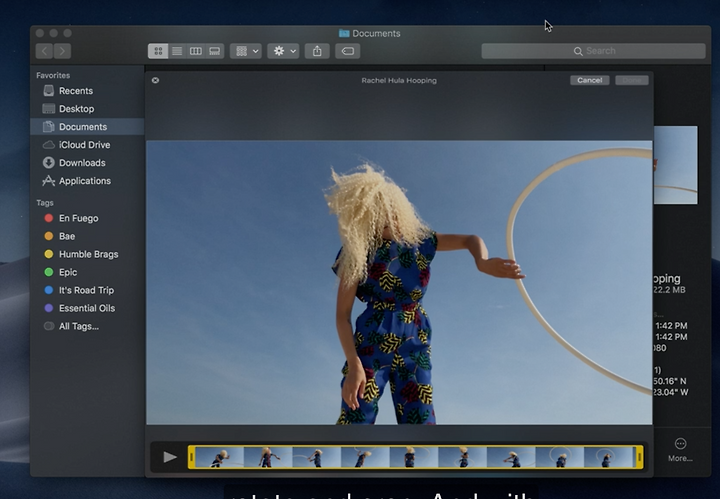Click the Downloads arrow icon
The width and height of the screenshot is (720, 499).
click(x=49, y=163)
